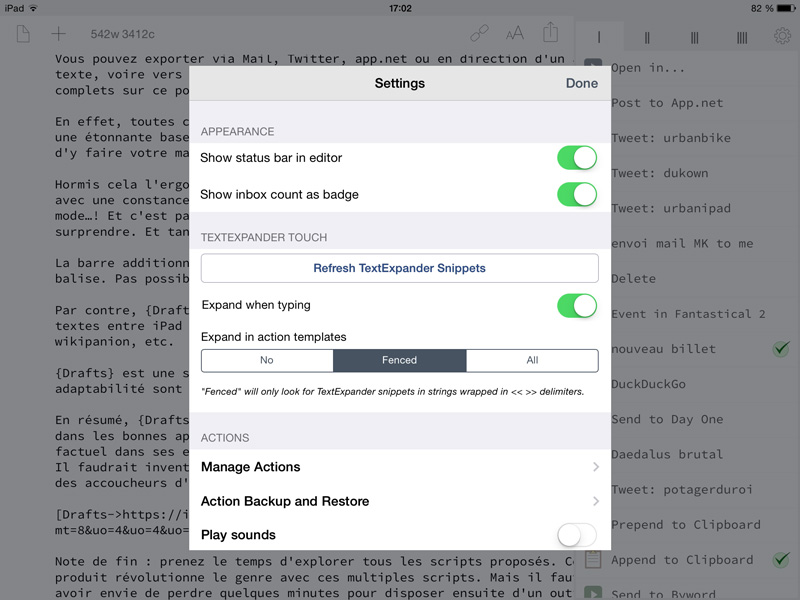Image resolution: width=800 pixels, height=600 pixels.
Task: Tap the share export icon
Action: [x=551, y=32]
